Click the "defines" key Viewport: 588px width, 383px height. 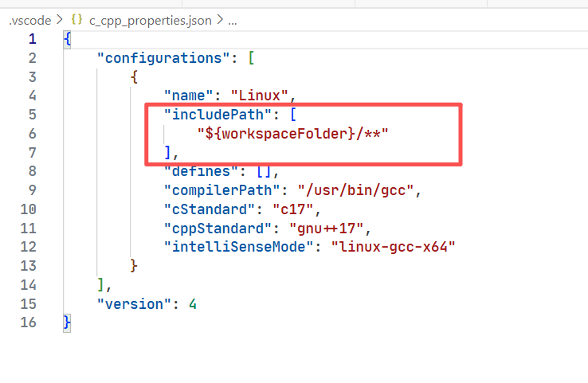(201, 171)
